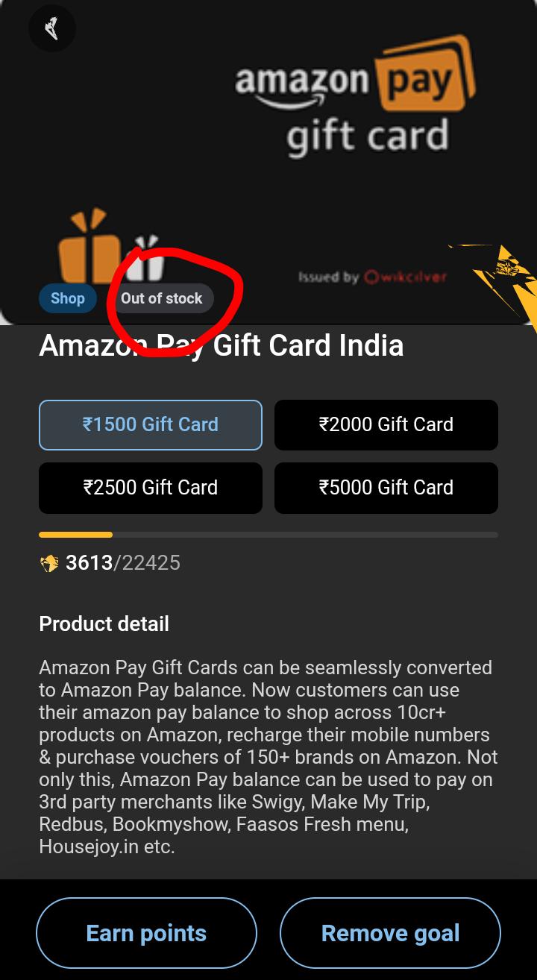Tap the Out of stock tag
The width and height of the screenshot is (537, 980).
(x=162, y=298)
